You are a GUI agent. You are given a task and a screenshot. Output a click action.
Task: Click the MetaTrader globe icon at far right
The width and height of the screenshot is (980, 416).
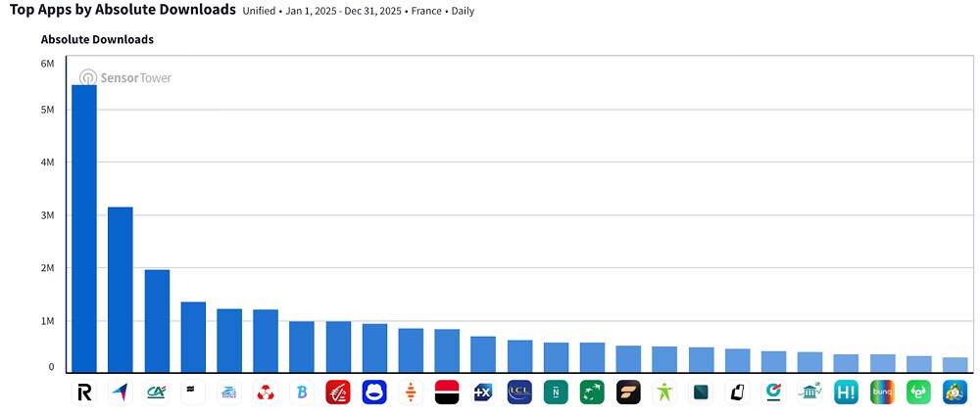pos(955,393)
